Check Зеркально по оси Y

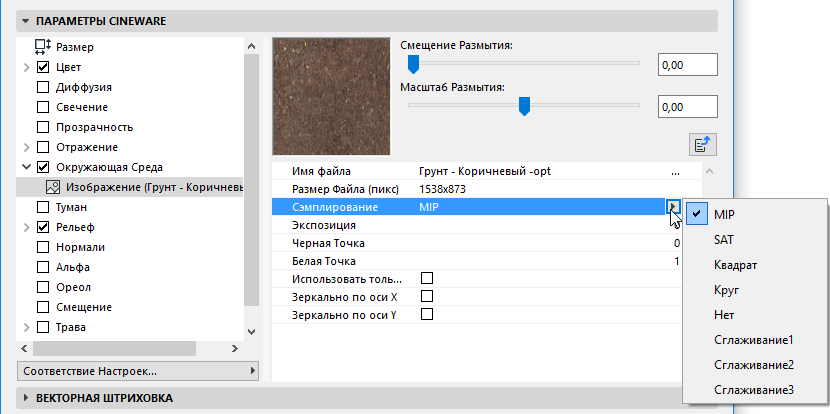(x=427, y=314)
